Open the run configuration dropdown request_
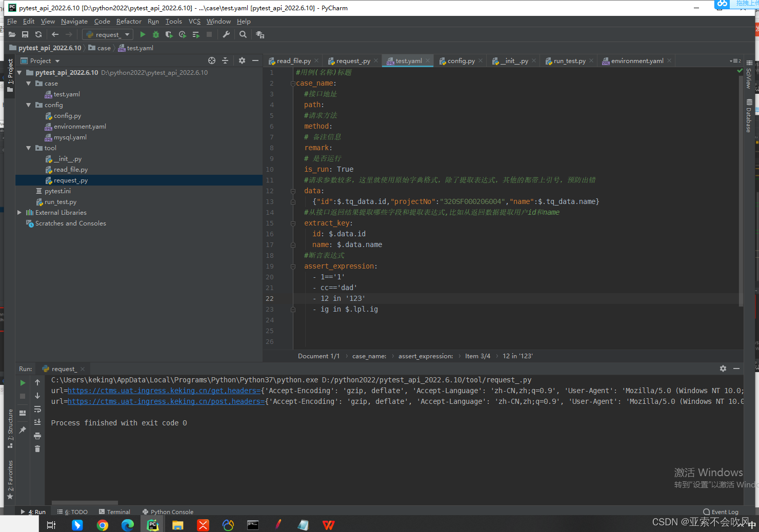 108,34
